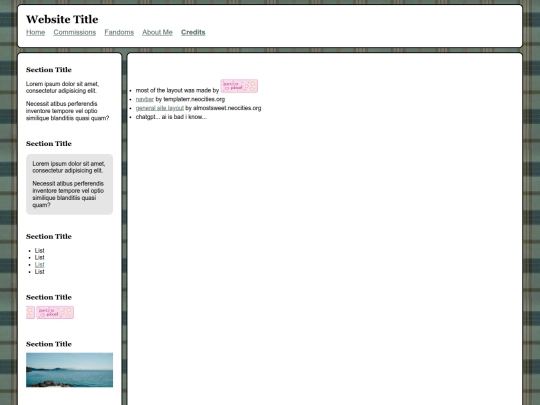Select the bold Credits nav link
This screenshot has width=540, height=405.
coord(193,32)
